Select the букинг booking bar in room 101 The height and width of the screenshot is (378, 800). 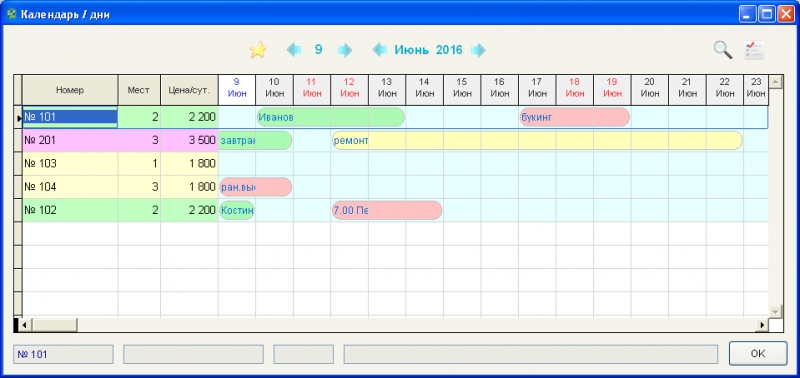pos(574,117)
